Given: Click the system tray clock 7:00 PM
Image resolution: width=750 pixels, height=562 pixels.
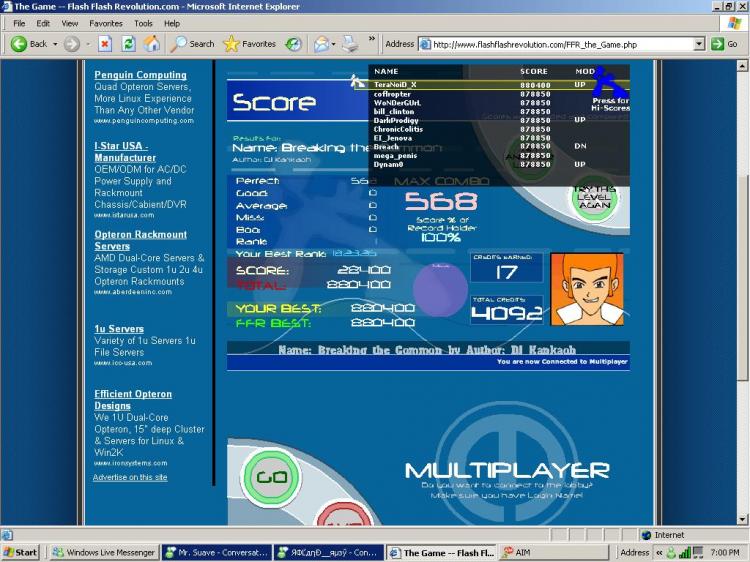Looking at the screenshot, I should click(x=725, y=552).
